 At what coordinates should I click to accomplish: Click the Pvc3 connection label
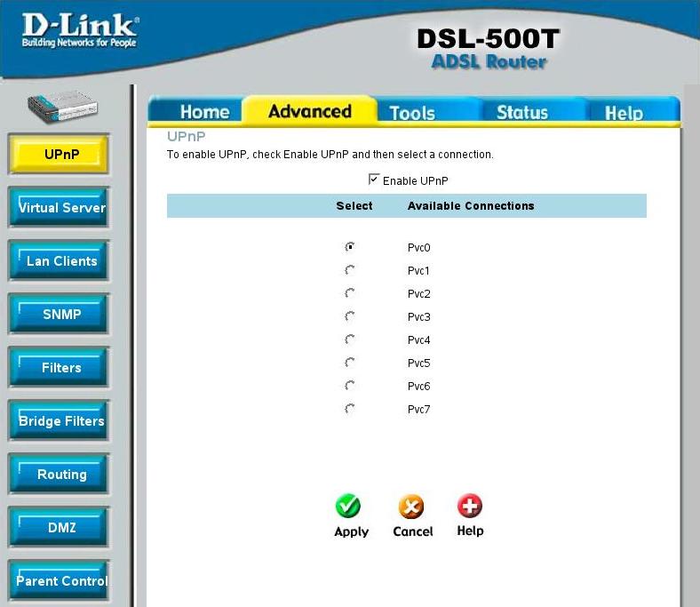pyautogui.click(x=418, y=316)
